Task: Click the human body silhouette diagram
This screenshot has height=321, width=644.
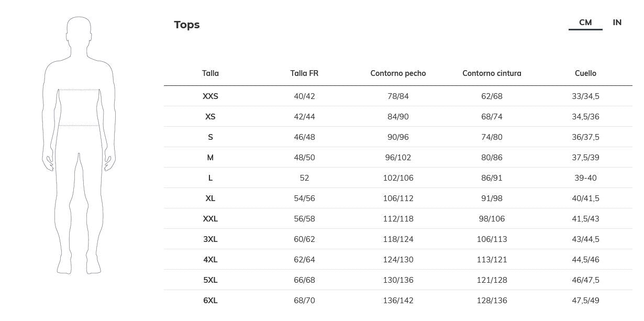Action: (x=79, y=146)
